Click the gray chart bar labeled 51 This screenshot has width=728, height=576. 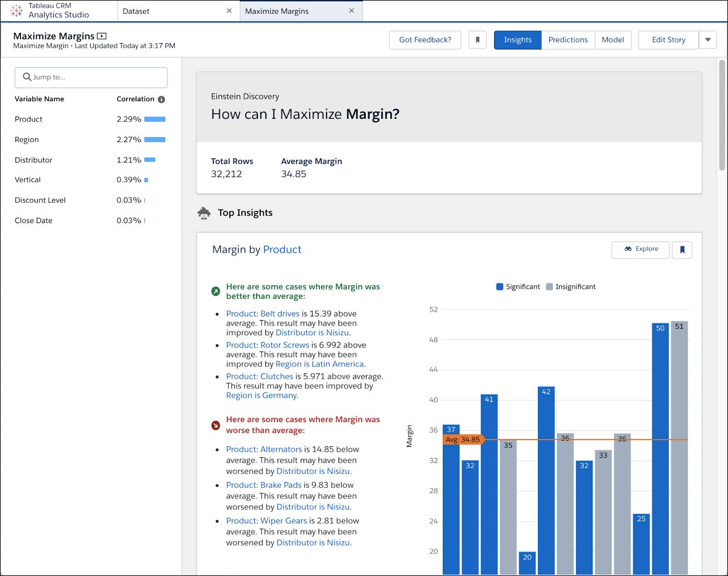point(679,448)
